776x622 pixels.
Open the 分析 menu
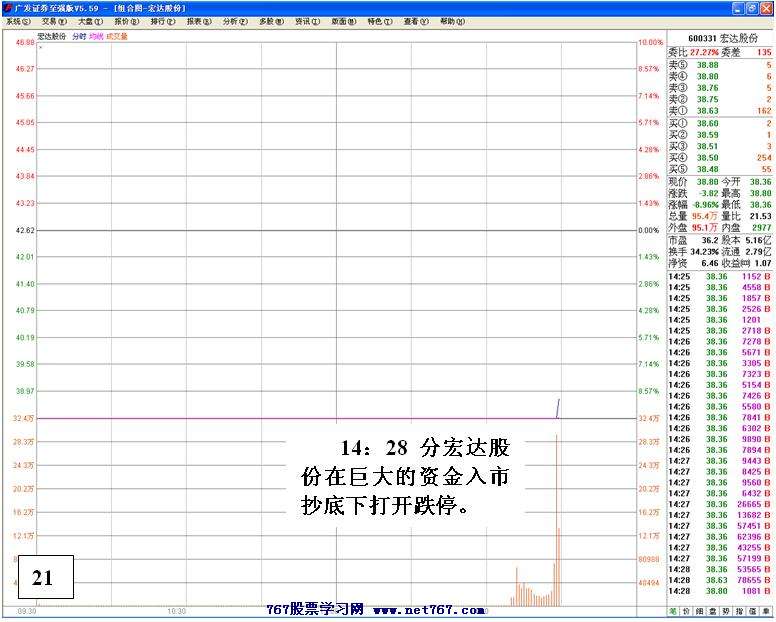click(x=235, y=22)
